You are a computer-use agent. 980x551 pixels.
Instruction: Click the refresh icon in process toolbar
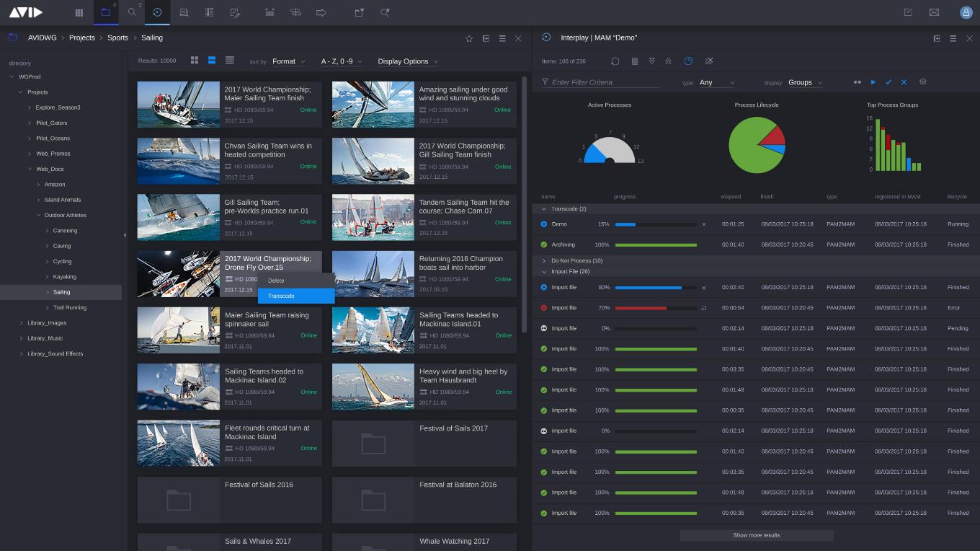[615, 61]
